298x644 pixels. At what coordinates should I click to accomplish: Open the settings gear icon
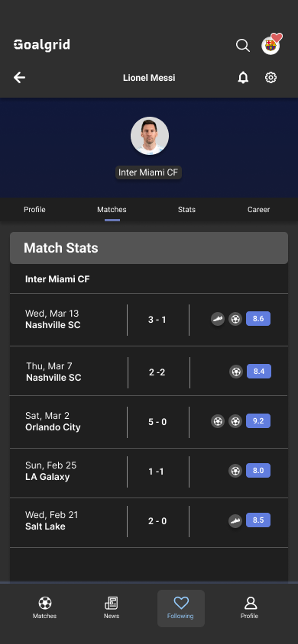270,77
